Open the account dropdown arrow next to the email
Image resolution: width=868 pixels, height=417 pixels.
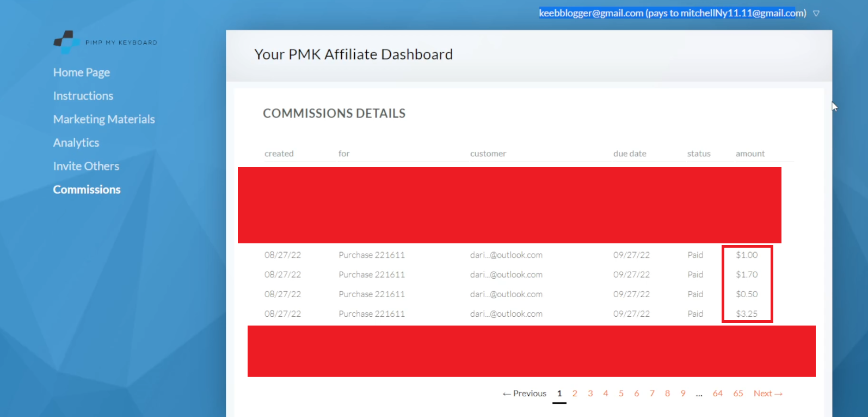[x=816, y=14]
